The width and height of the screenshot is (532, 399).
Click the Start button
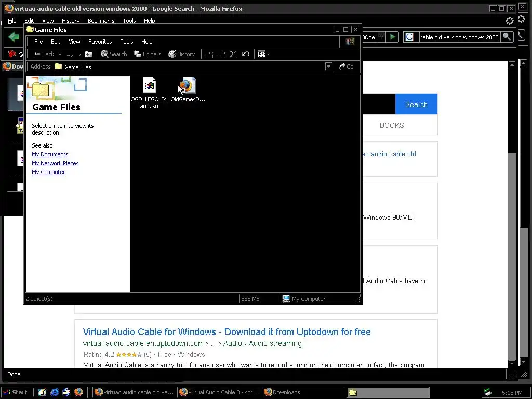tap(15, 392)
